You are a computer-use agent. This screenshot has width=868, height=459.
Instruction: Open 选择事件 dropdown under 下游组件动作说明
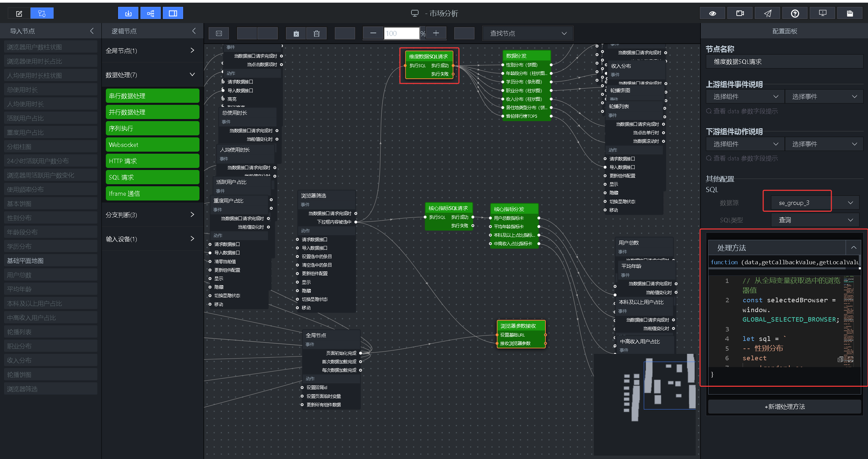click(x=824, y=144)
